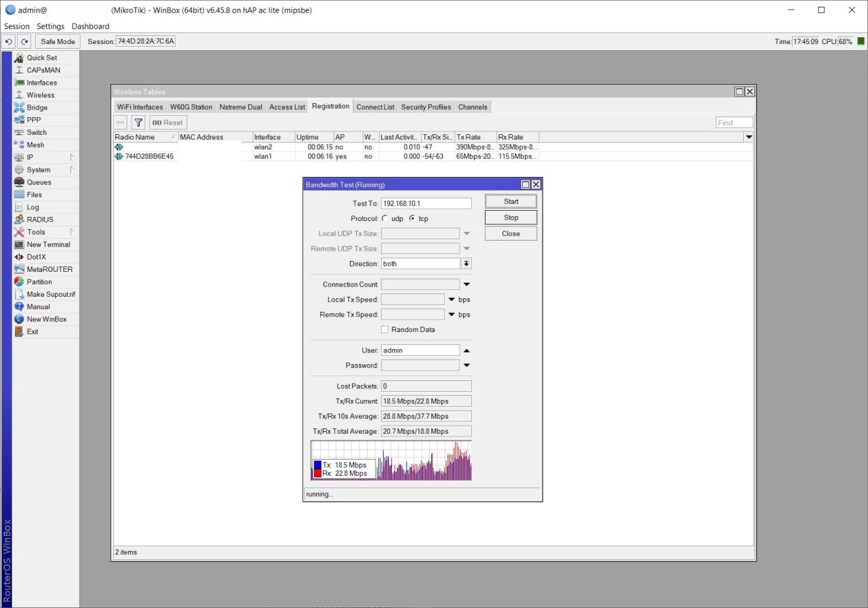Select the wlan2 registration row

click(433, 147)
